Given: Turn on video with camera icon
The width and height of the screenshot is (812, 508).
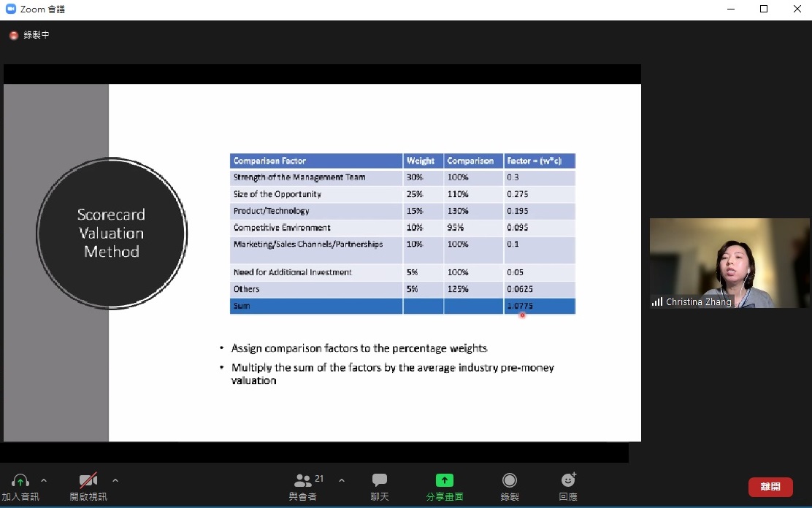Looking at the screenshot, I should [88, 481].
